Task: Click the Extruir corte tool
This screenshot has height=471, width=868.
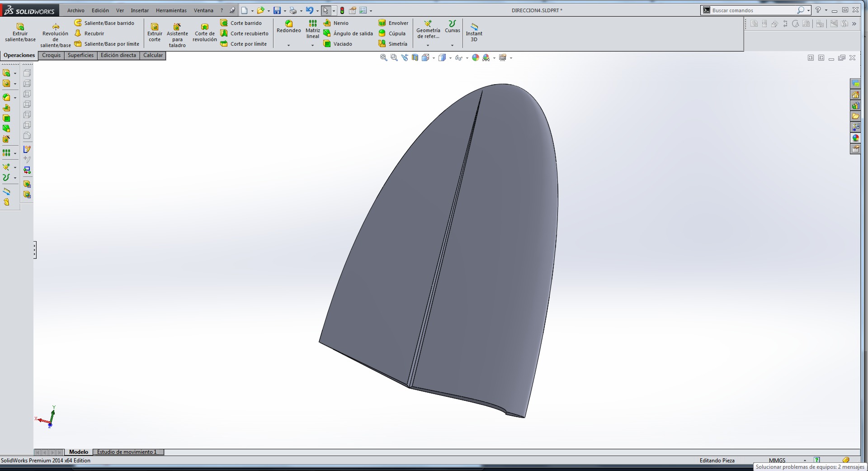Action: click(x=155, y=33)
